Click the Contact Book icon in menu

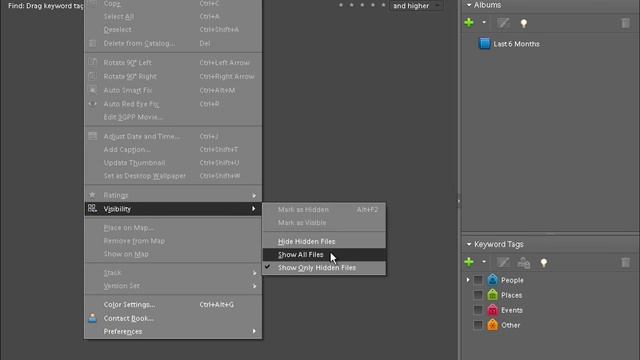[92, 318]
